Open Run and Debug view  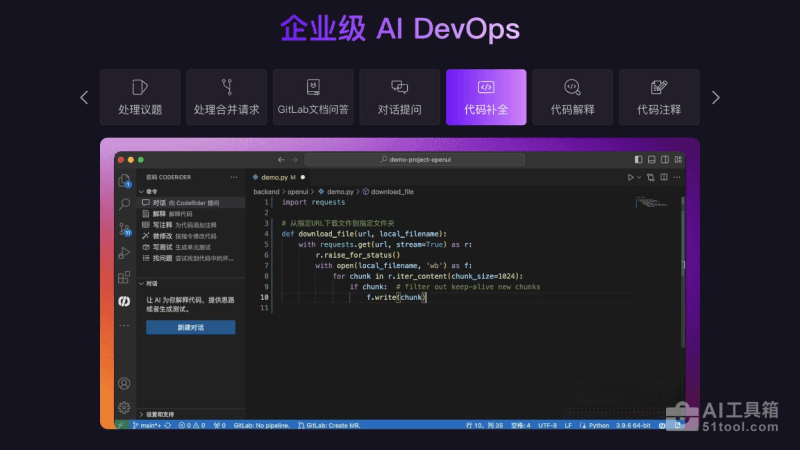pyautogui.click(x=124, y=252)
